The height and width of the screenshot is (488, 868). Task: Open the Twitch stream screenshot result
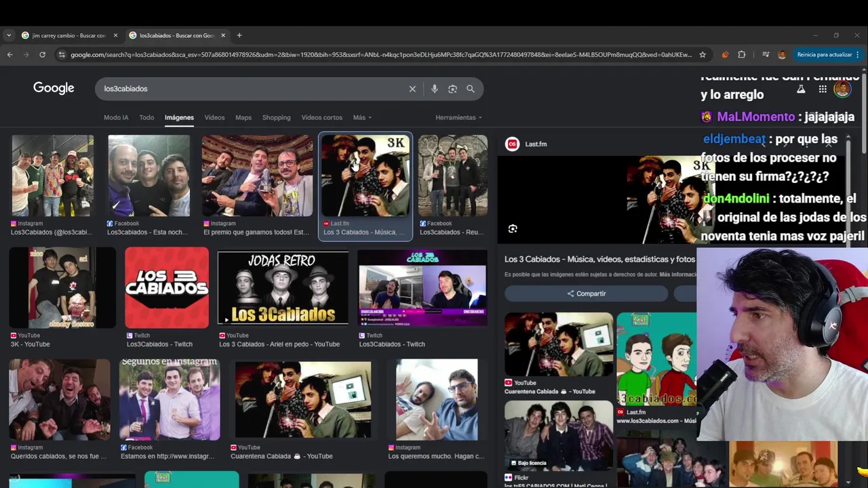coord(422,288)
